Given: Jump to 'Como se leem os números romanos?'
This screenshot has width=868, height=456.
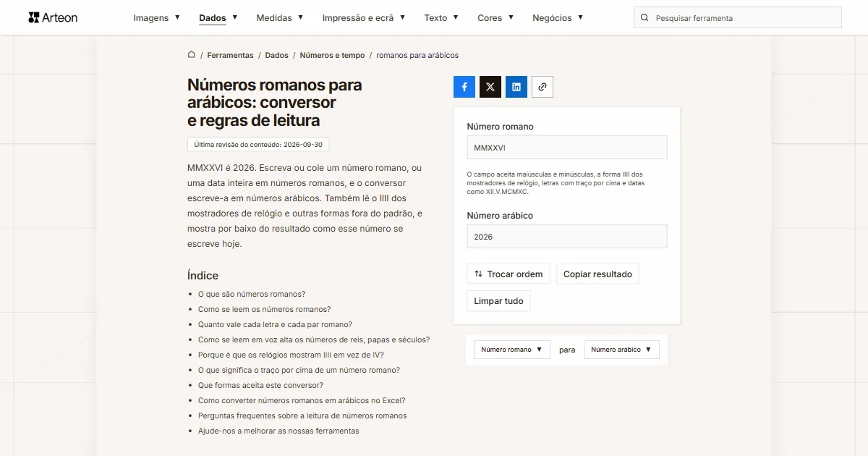Looking at the screenshot, I should (265, 309).
